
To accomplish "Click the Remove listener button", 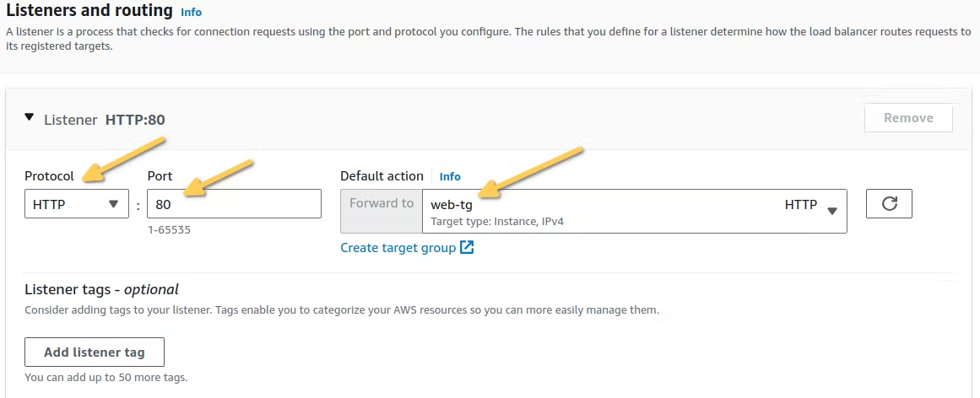I will [x=908, y=118].
